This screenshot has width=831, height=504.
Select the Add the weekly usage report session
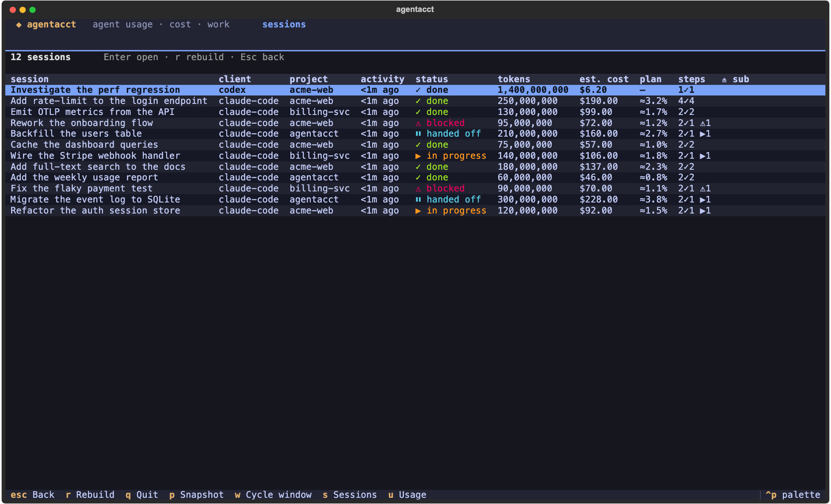click(x=415, y=178)
